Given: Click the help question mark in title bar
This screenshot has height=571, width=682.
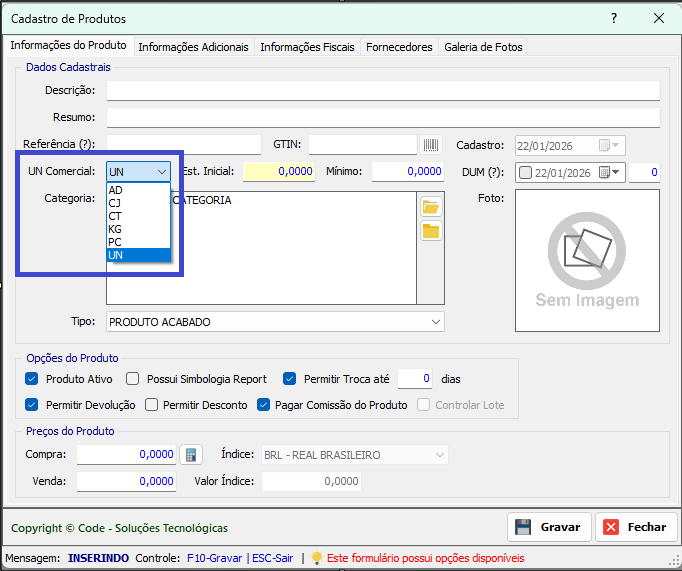Looking at the screenshot, I should point(614,18).
